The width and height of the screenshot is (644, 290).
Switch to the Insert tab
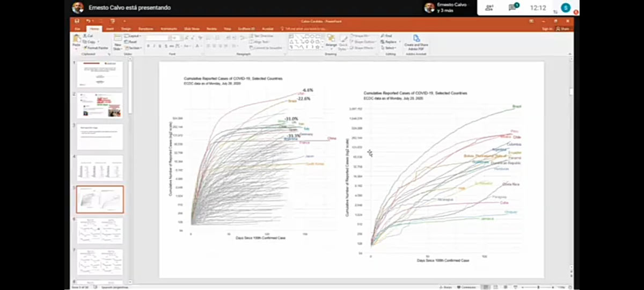(109, 28)
